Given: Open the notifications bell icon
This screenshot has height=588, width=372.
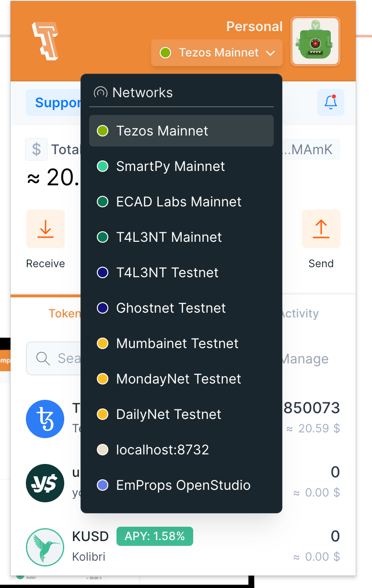Looking at the screenshot, I should pos(331,102).
